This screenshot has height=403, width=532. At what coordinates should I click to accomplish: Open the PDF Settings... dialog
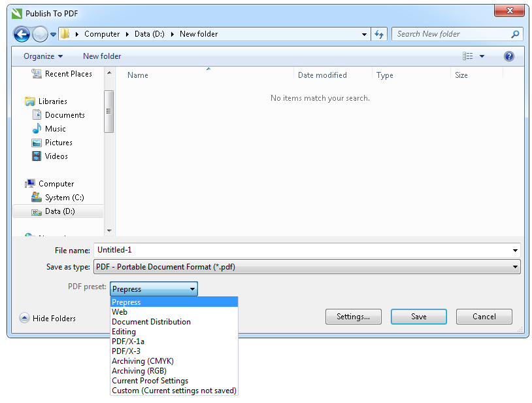coord(353,317)
